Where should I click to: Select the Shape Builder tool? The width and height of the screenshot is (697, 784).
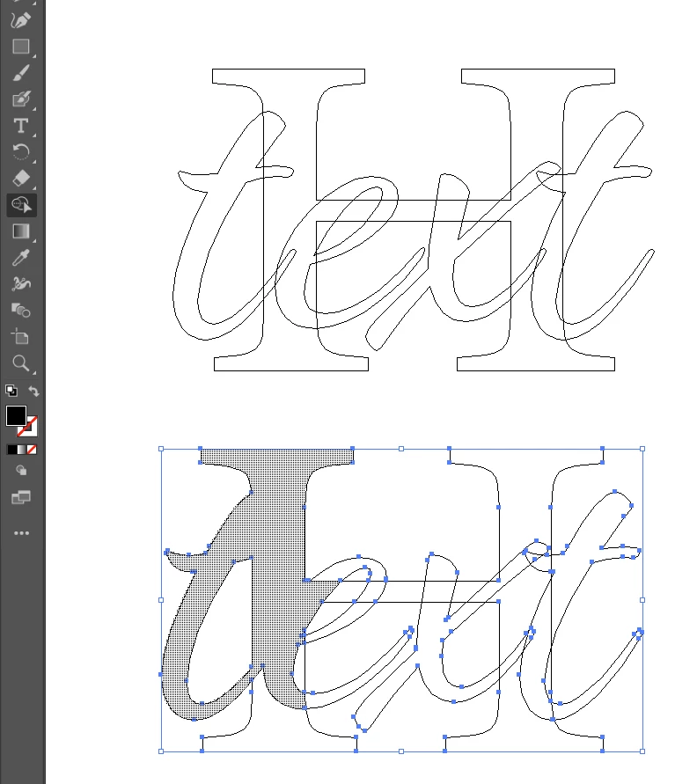tap(21, 204)
